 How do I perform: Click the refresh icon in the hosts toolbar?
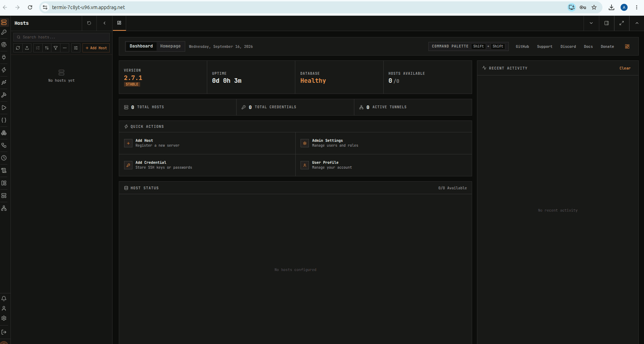click(18, 48)
